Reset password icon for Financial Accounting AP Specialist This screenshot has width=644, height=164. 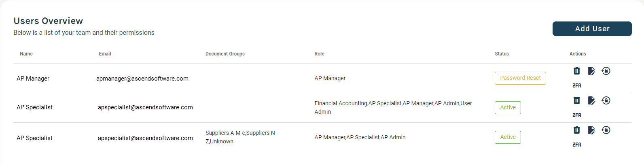606,100
